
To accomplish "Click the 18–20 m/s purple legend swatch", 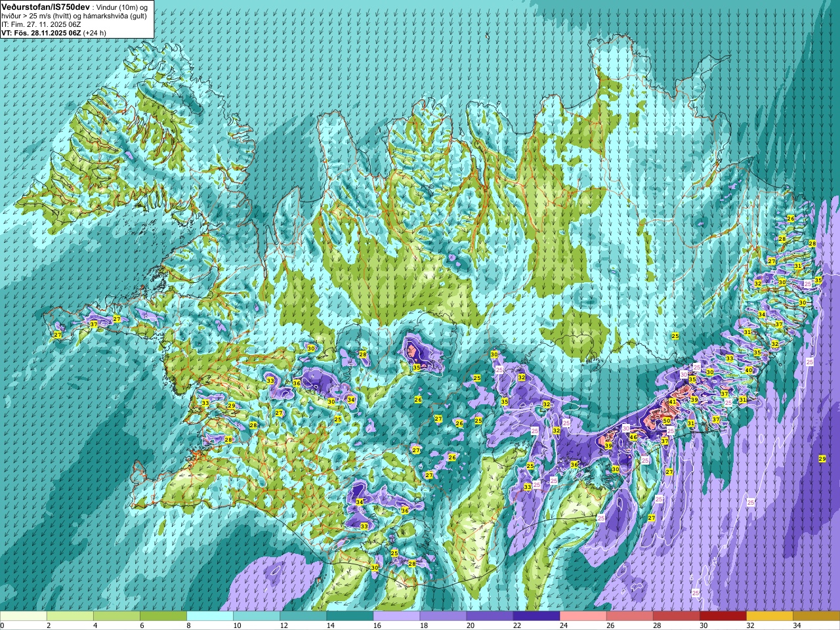I will (443, 616).
